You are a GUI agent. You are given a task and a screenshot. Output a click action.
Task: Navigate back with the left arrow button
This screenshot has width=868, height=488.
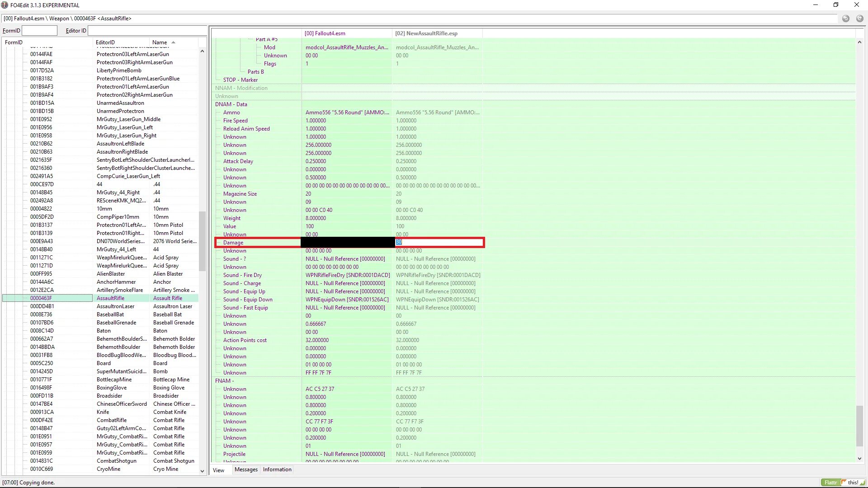(x=846, y=19)
